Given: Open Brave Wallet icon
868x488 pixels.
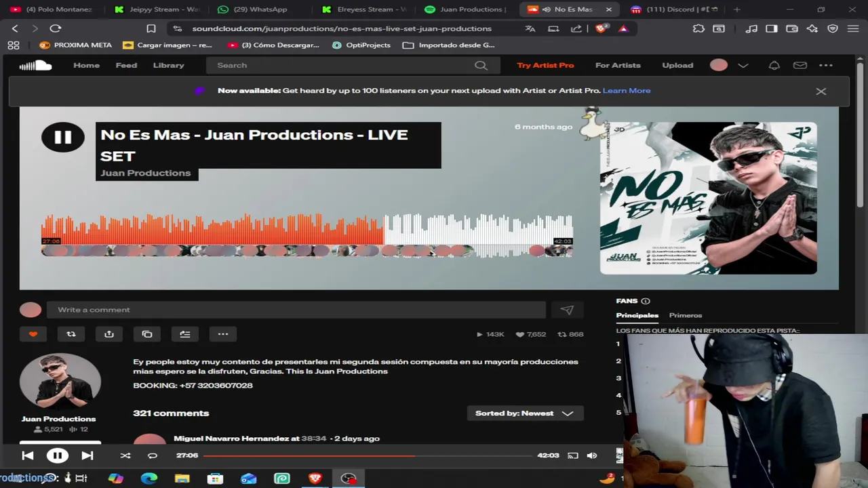Looking at the screenshot, I should (x=792, y=28).
